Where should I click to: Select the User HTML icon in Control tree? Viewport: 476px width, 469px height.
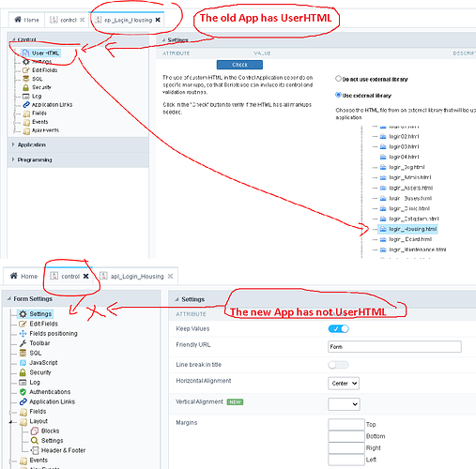pyautogui.click(x=26, y=53)
